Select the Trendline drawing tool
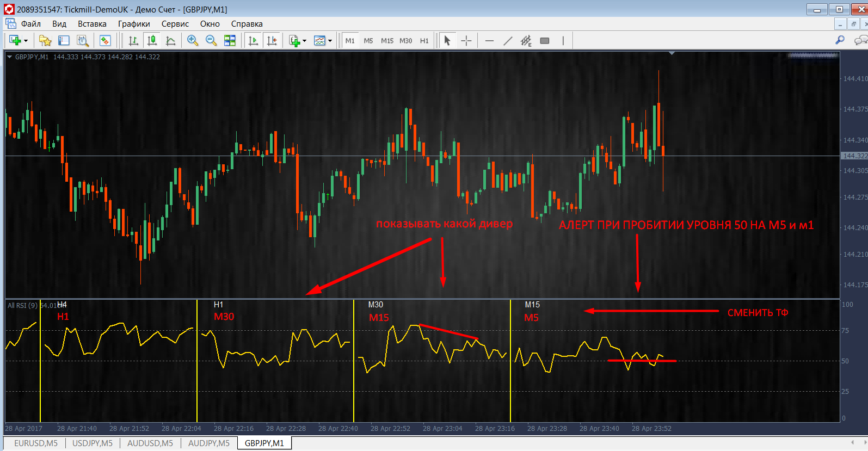 click(x=508, y=41)
